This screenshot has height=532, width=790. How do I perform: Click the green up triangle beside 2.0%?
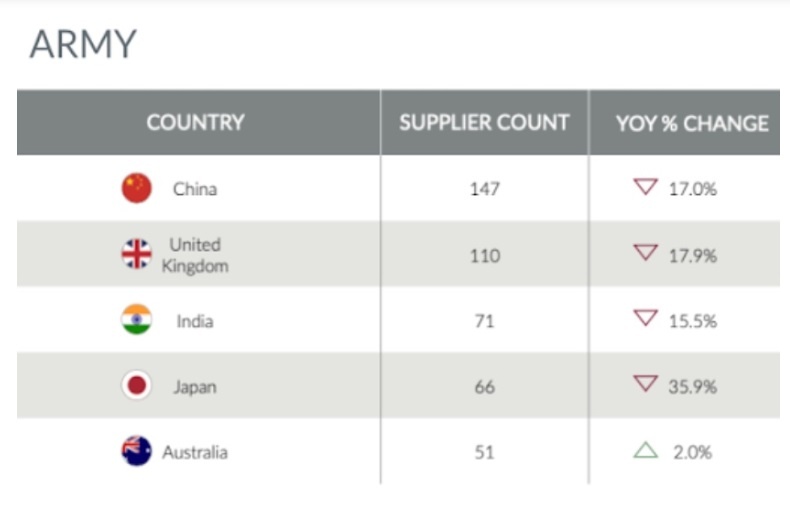(x=645, y=450)
